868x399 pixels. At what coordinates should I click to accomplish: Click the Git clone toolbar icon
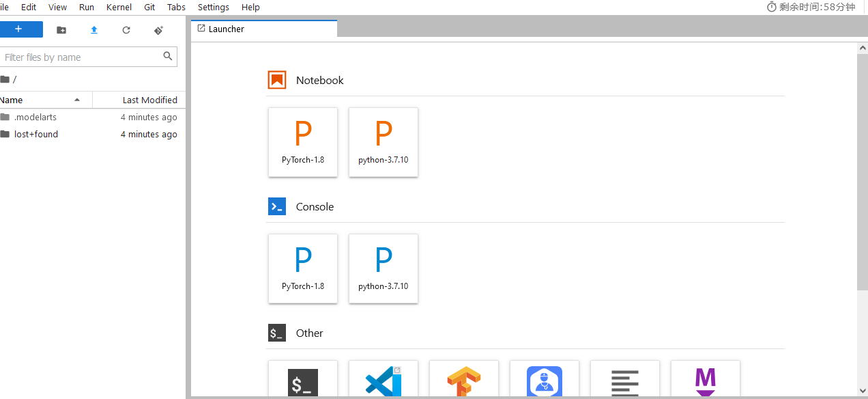pos(158,30)
